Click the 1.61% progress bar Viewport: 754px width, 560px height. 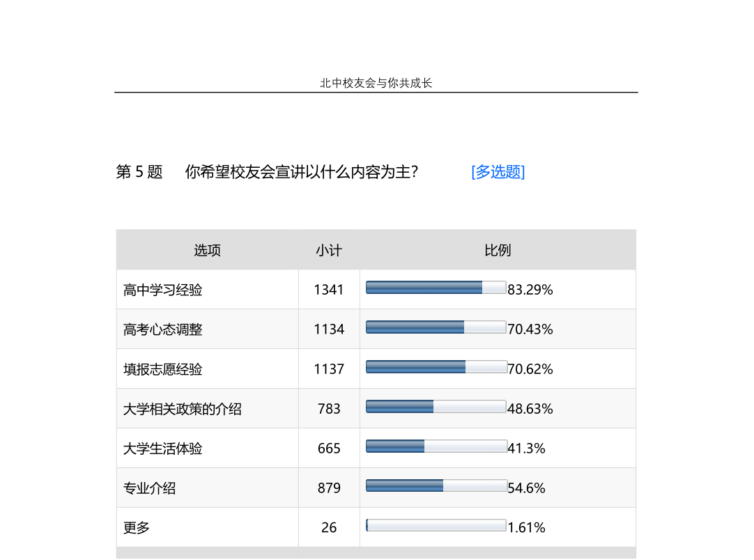[x=436, y=526]
